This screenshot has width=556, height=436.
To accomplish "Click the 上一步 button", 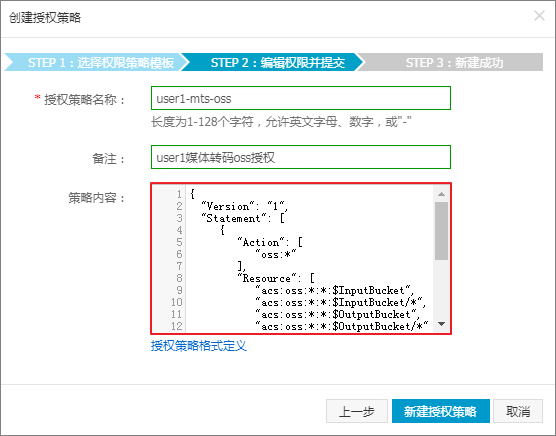I will [x=357, y=411].
